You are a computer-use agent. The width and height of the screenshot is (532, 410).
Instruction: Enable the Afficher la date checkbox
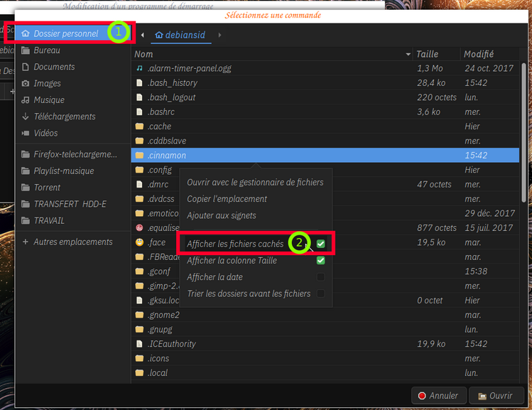(x=321, y=277)
